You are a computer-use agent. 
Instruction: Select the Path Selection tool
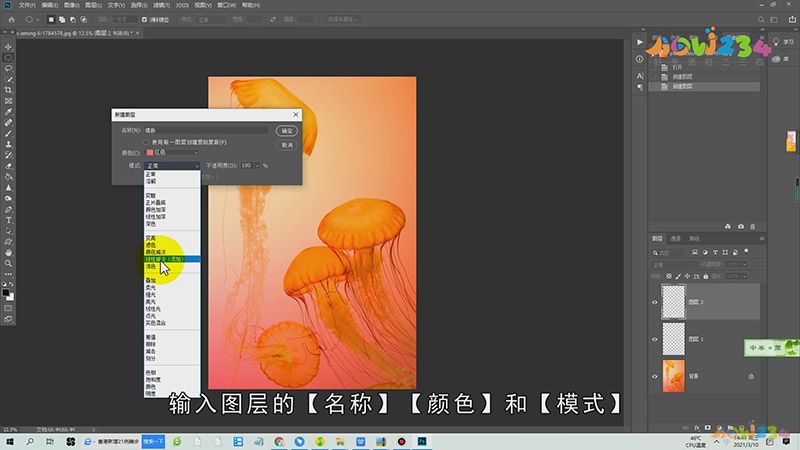click(8, 231)
